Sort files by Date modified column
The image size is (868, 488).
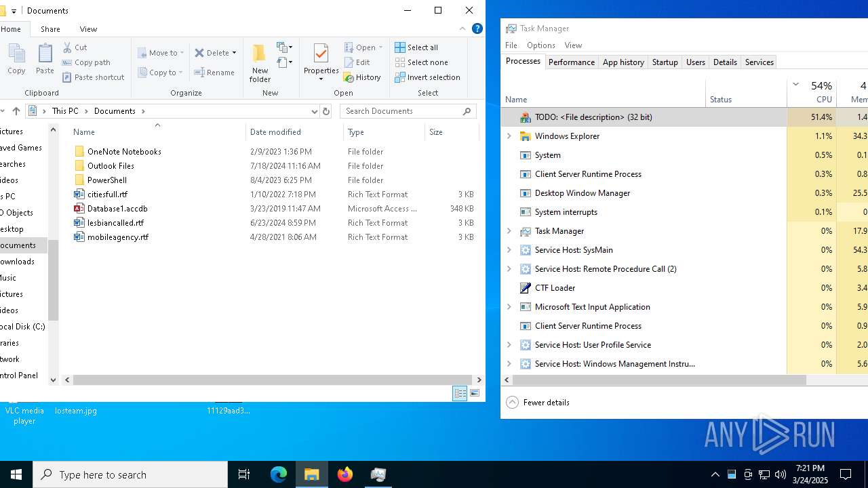294,132
